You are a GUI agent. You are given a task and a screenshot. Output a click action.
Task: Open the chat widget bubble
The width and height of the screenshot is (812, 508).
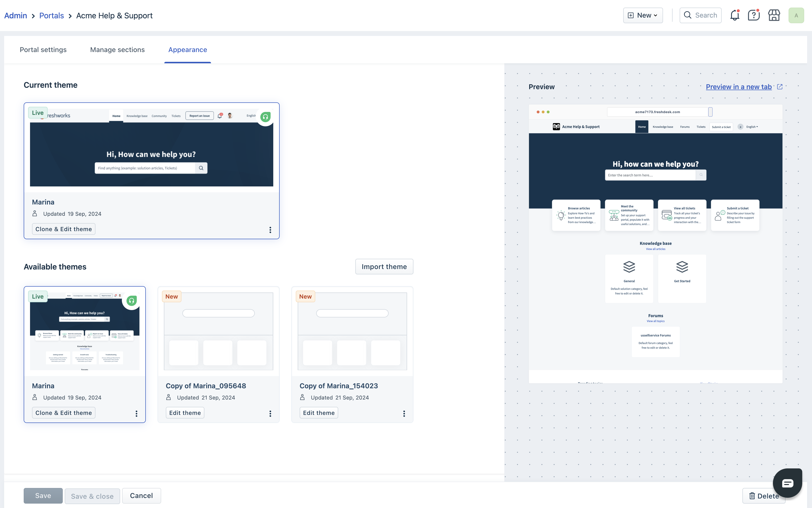point(787,483)
